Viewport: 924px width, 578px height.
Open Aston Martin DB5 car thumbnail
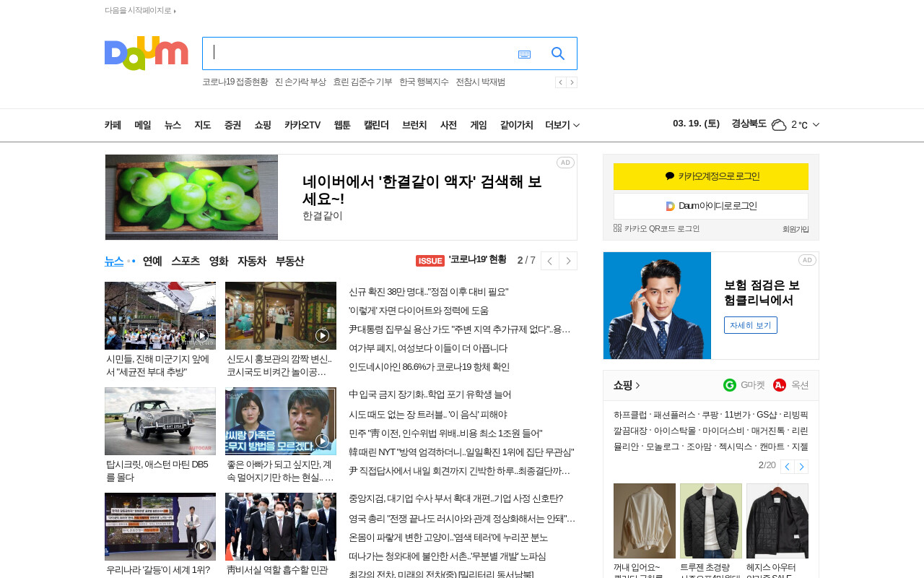pos(160,421)
